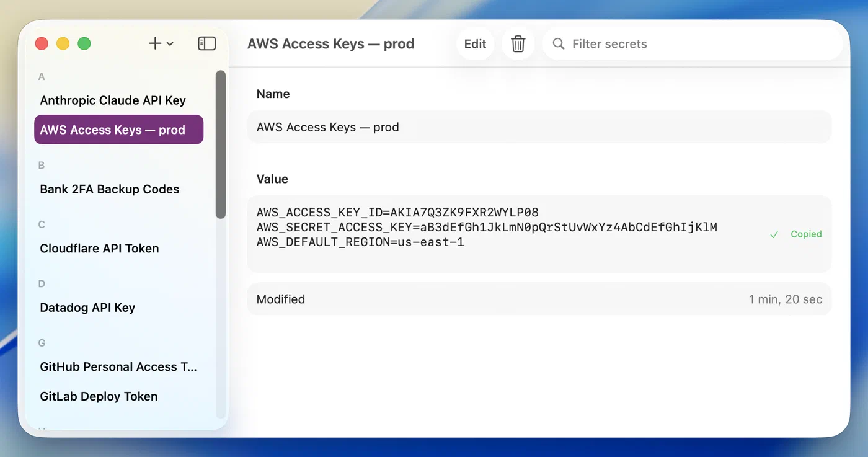Image resolution: width=868 pixels, height=457 pixels.
Task: Open the dropdown chevron next to plus
Action: (170, 44)
